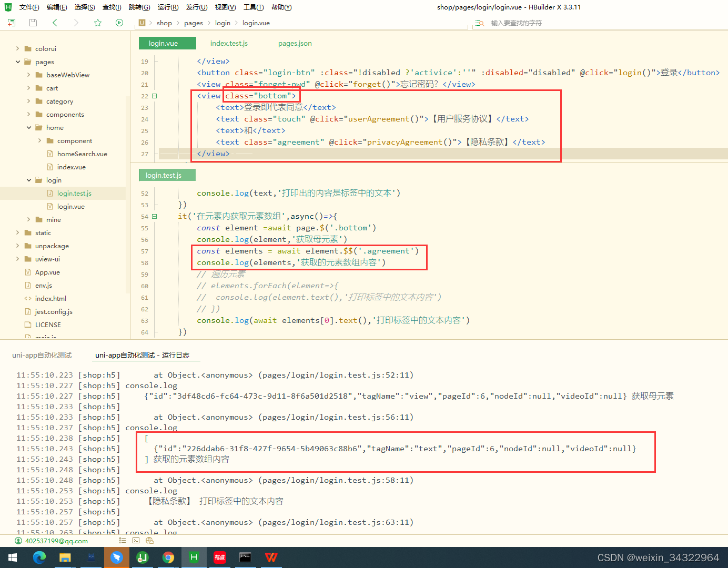728x568 pixels.
Task: Click the bookmark star icon
Action: click(98, 23)
